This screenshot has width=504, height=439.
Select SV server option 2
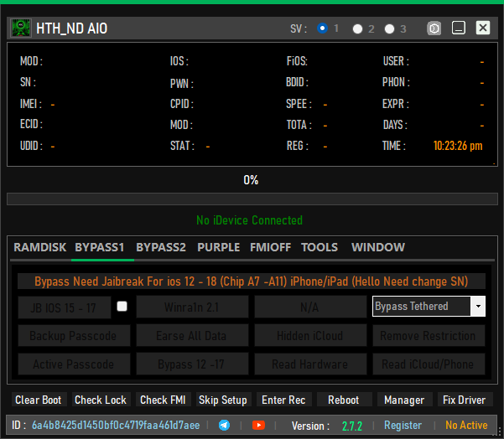pos(358,28)
